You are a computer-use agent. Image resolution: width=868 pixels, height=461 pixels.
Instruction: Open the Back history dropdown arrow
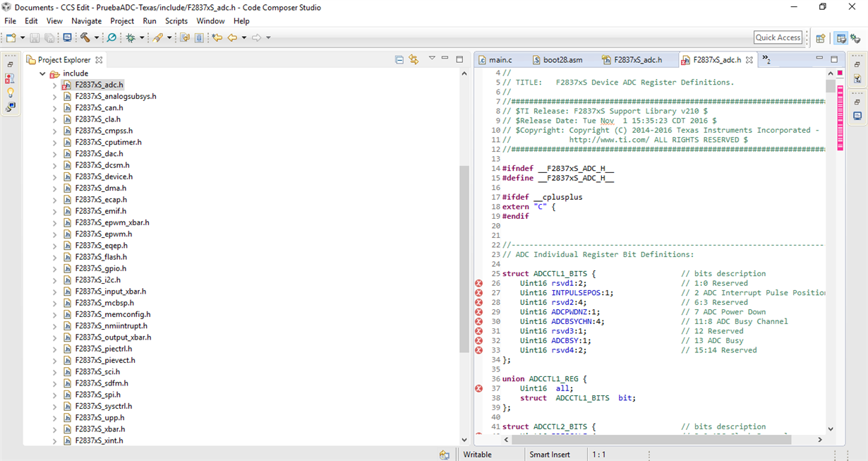point(244,38)
